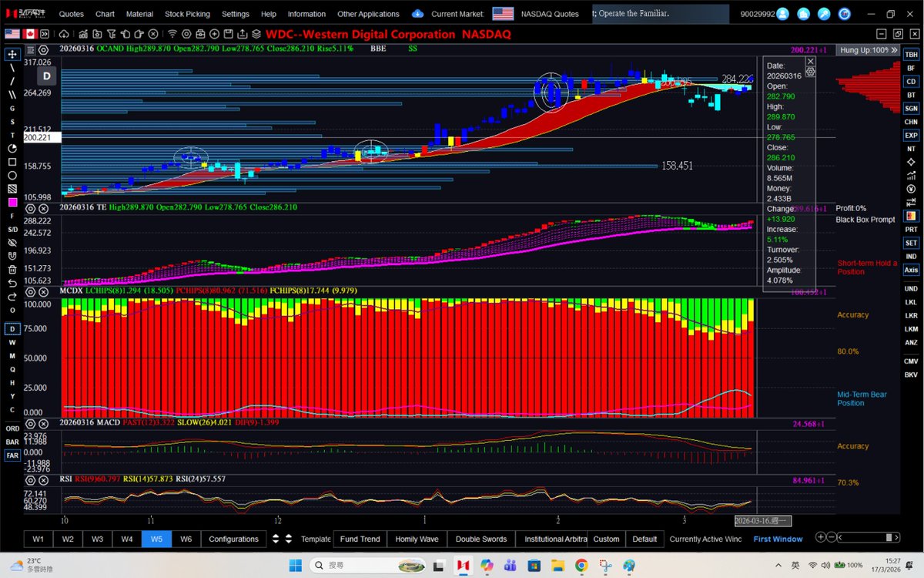Select the parallel lines drawing tool
This screenshot has width=924, height=578.
coord(12,95)
